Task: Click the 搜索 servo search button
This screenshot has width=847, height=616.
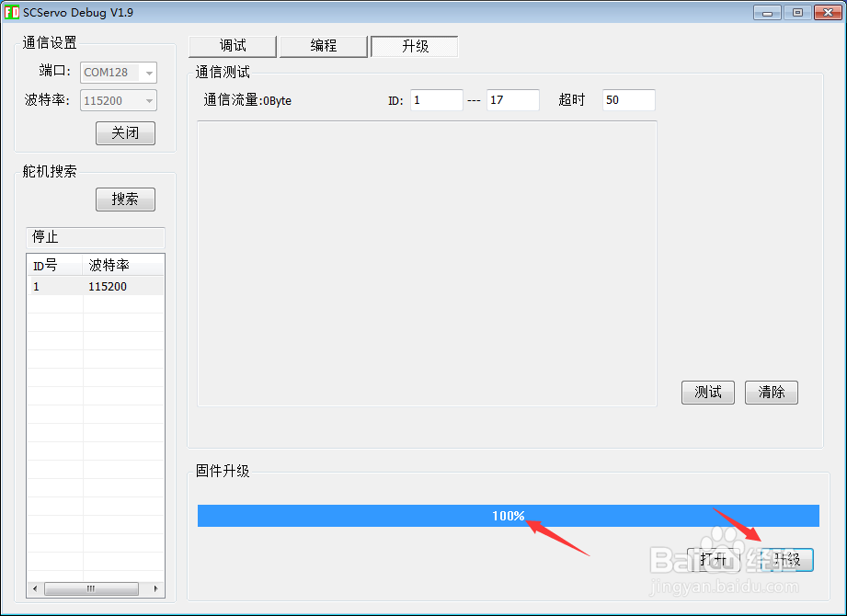Action: pyautogui.click(x=125, y=200)
